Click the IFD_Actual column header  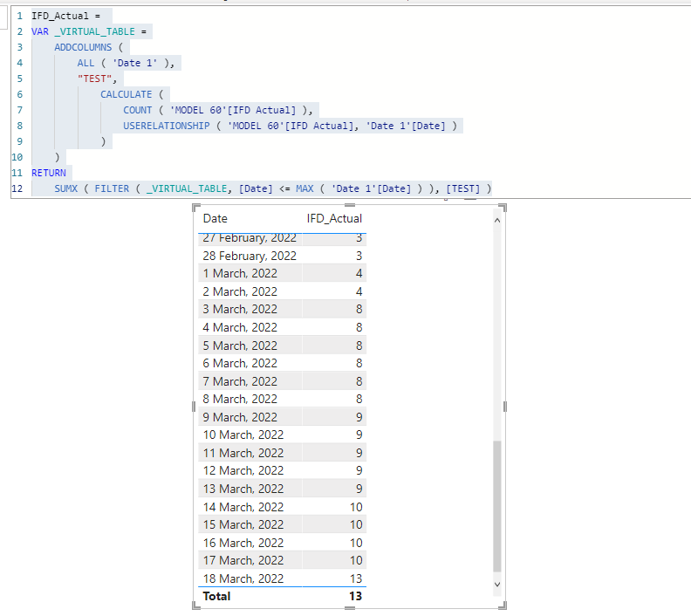tap(334, 218)
